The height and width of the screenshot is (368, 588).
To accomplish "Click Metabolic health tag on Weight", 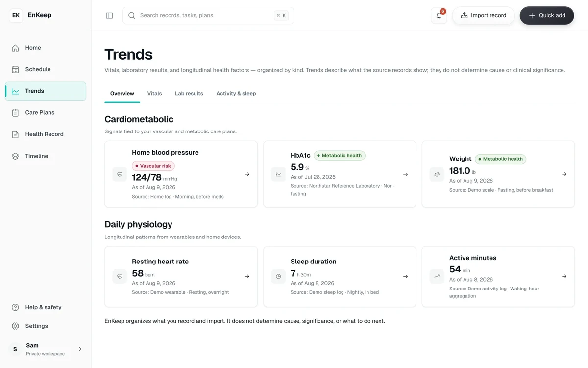I will tap(500, 159).
